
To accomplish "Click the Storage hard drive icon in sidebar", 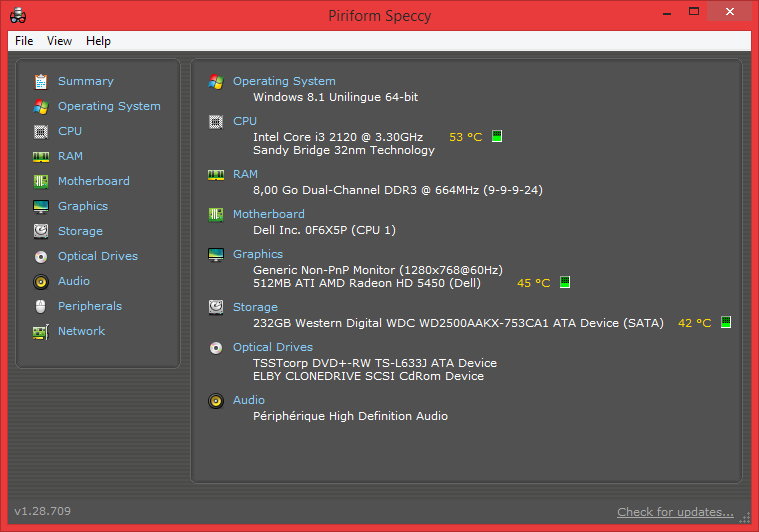I will pos(41,231).
